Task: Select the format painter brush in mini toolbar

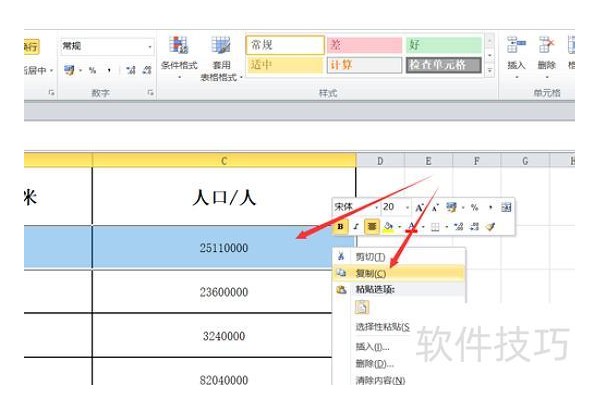Action: pos(491,227)
